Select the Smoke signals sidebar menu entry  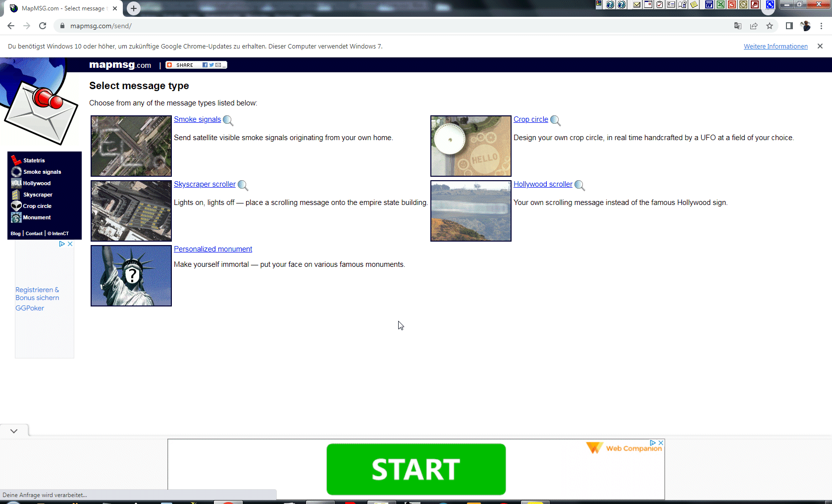[42, 172]
